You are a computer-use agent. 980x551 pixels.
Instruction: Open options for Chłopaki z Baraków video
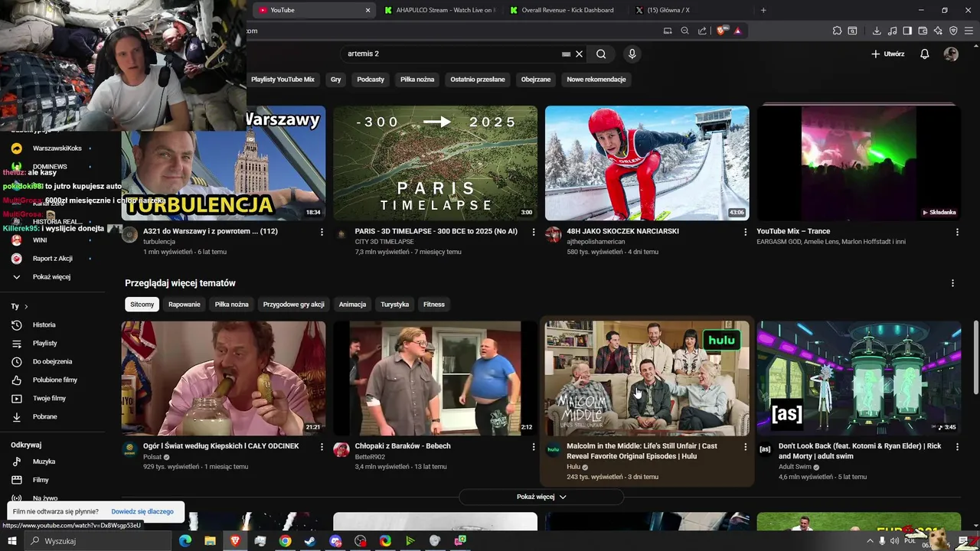534,447
